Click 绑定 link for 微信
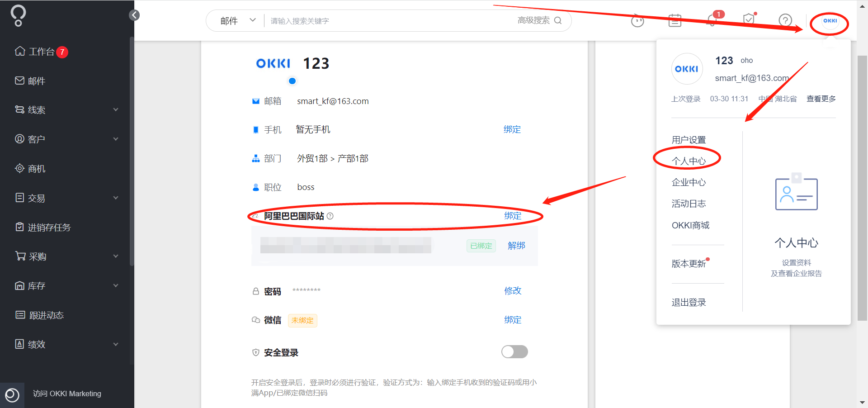 click(x=513, y=320)
